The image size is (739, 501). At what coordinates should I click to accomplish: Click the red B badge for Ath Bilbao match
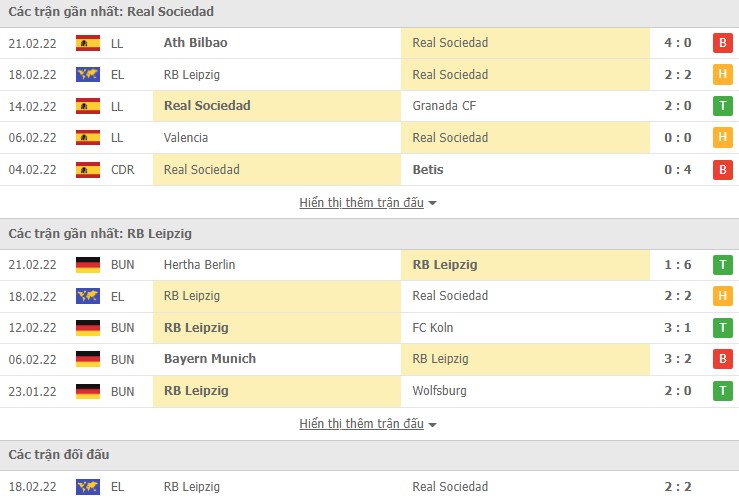tap(722, 43)
